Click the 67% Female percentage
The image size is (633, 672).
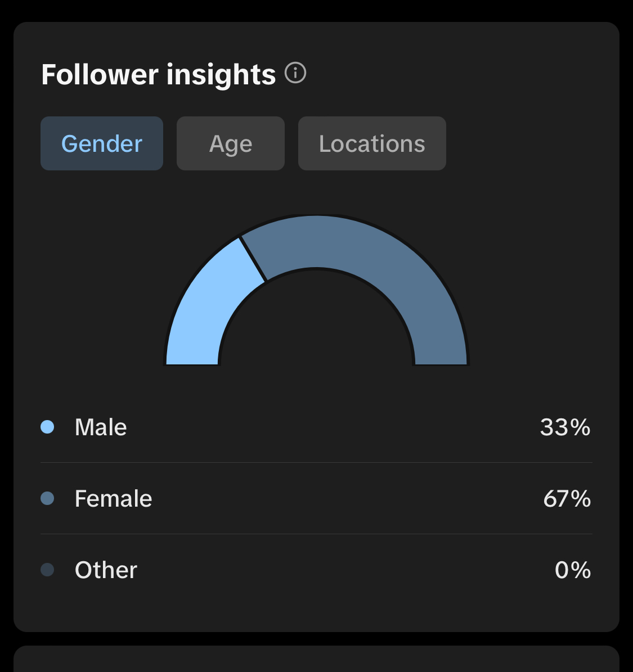point(567,499)
